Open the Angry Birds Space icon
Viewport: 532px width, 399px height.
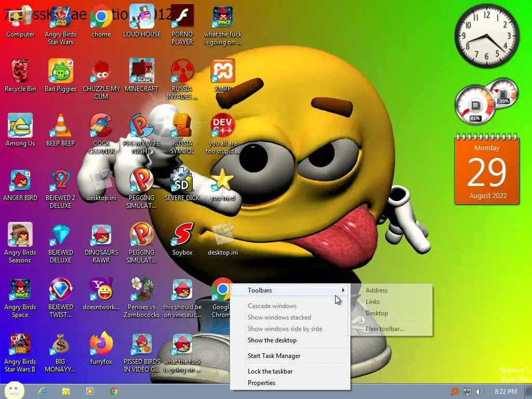click(x=20, y=298)
